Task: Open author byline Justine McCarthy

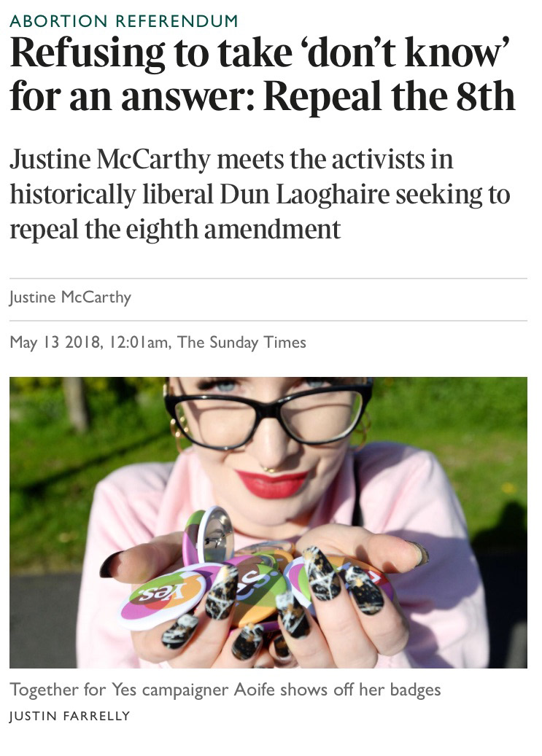Action: (71, 297)
